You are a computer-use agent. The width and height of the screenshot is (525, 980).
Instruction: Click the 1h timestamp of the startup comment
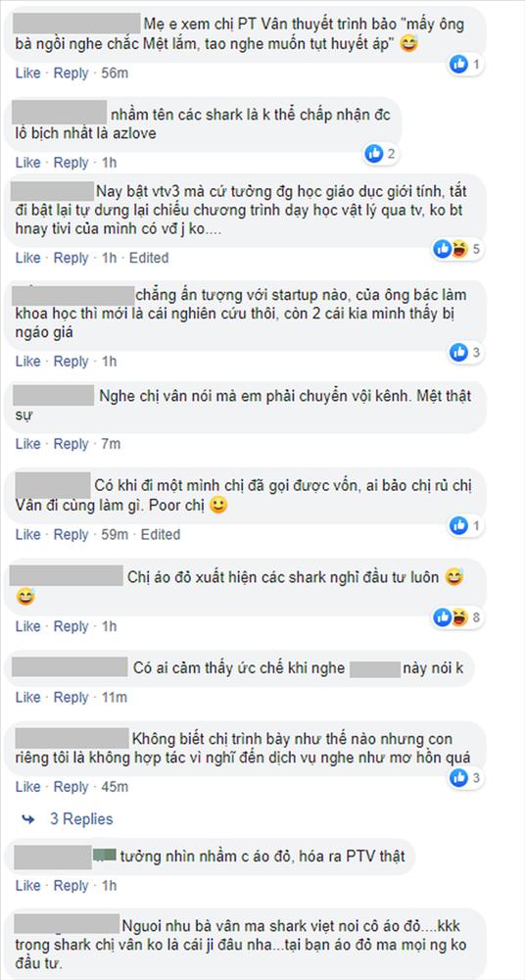point(110,362)
